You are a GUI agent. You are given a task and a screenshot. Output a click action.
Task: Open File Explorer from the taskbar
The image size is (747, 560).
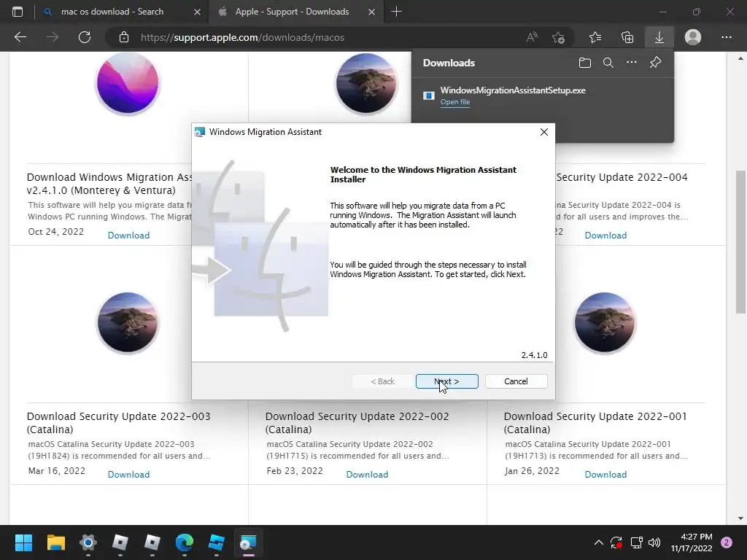(x=55, y=542)
